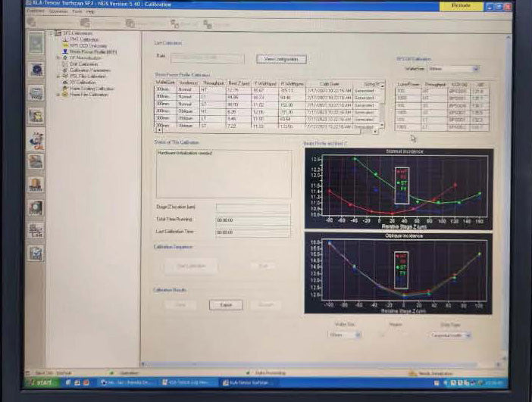Screen dimensions: 532x402
Task: Expand the DF Normalization node
Action: coord(58,58)
